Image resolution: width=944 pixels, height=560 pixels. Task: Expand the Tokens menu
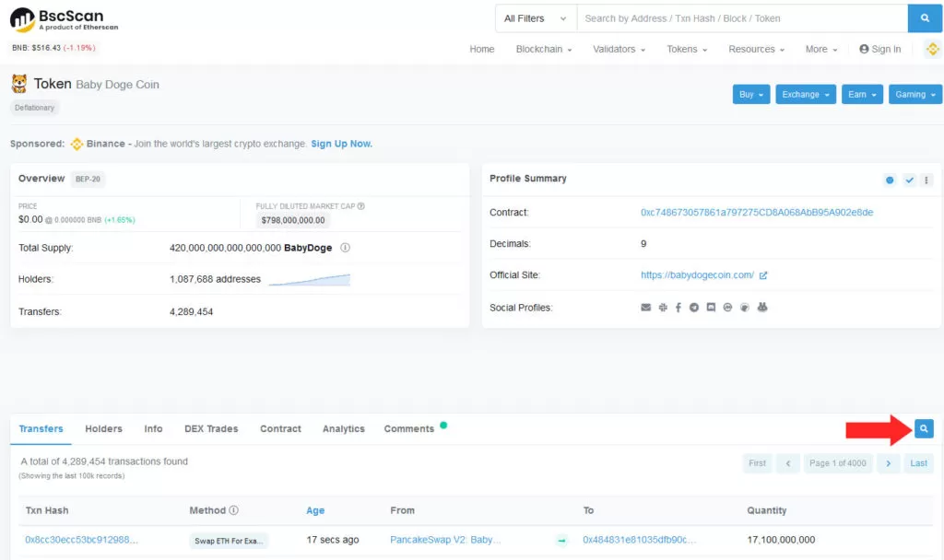pos(687,50)
